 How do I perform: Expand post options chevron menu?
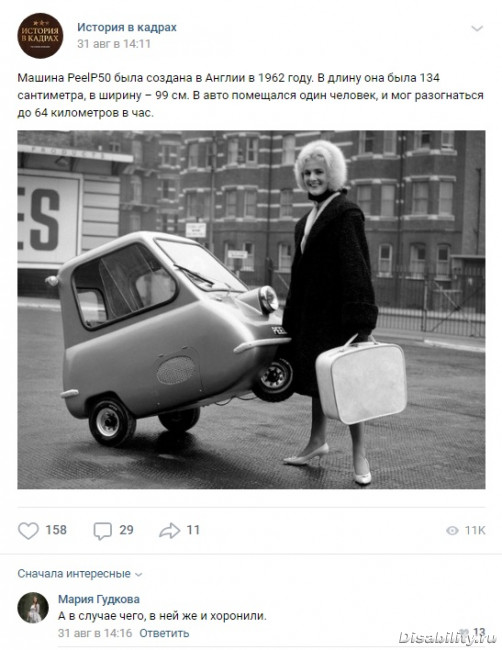pyautogui.click(x=477, y=28)
